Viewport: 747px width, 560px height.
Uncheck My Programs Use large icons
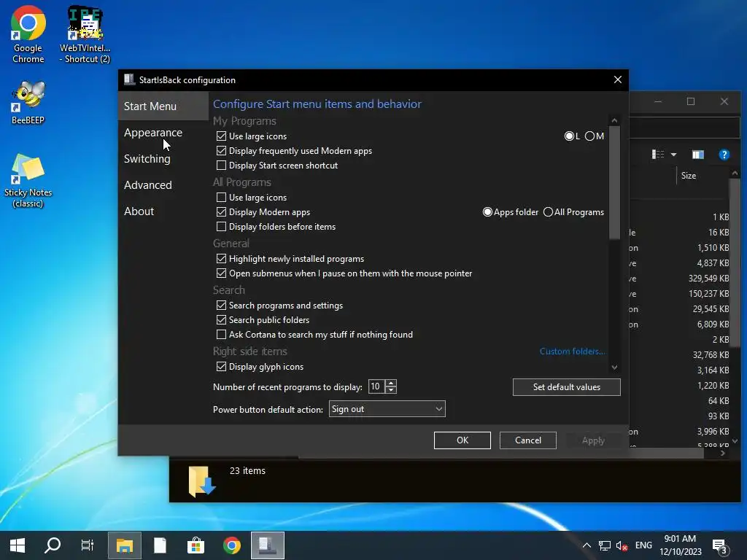point(221,136)
